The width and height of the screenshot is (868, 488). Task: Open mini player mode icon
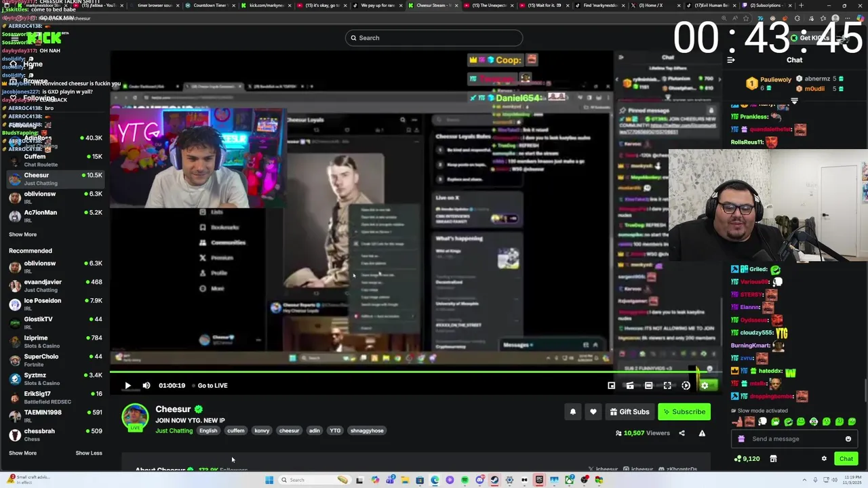pos(611,386)
